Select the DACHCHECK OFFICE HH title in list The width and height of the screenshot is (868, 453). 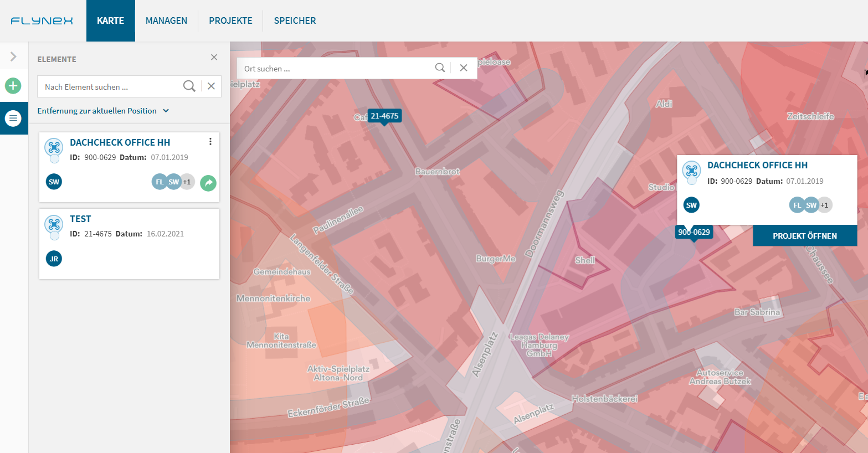(x=120, y=142)
